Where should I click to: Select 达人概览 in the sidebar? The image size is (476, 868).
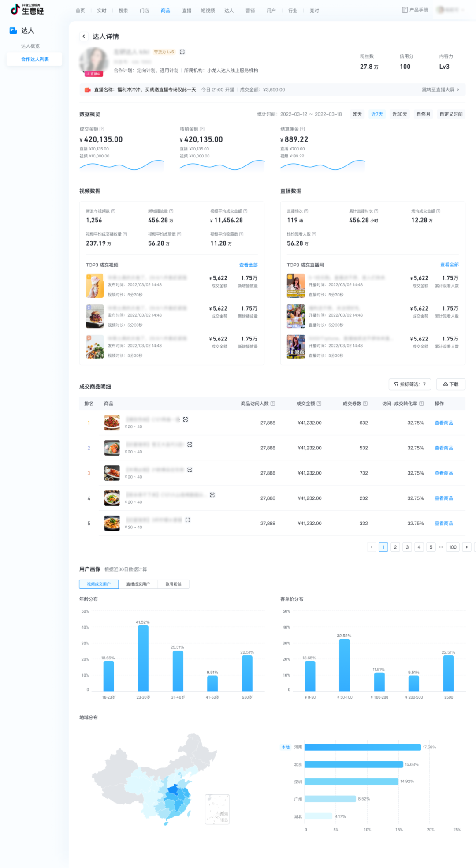(30, 46)
